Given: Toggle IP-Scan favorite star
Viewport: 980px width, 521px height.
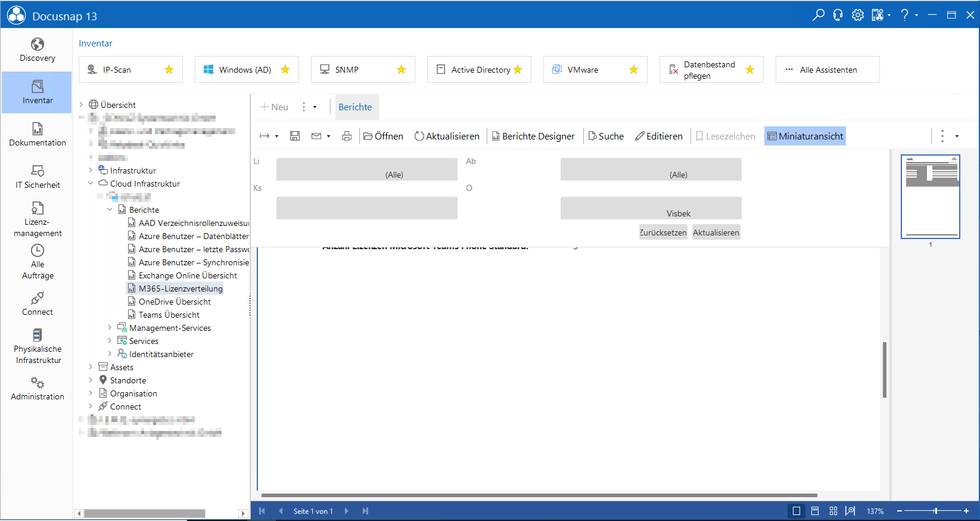Looking at the screenshot, I should click(169, 70).
